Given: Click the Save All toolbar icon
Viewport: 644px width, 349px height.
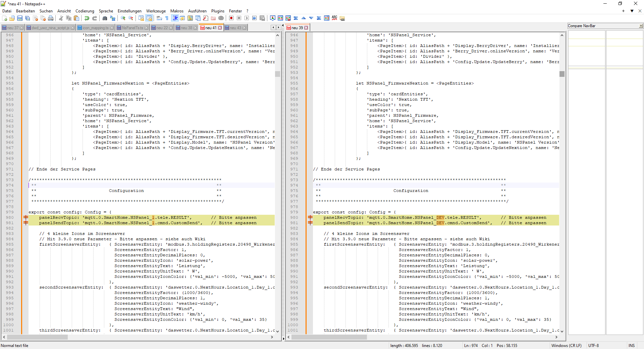Looking at the screenshot, I should click(28, 18).
